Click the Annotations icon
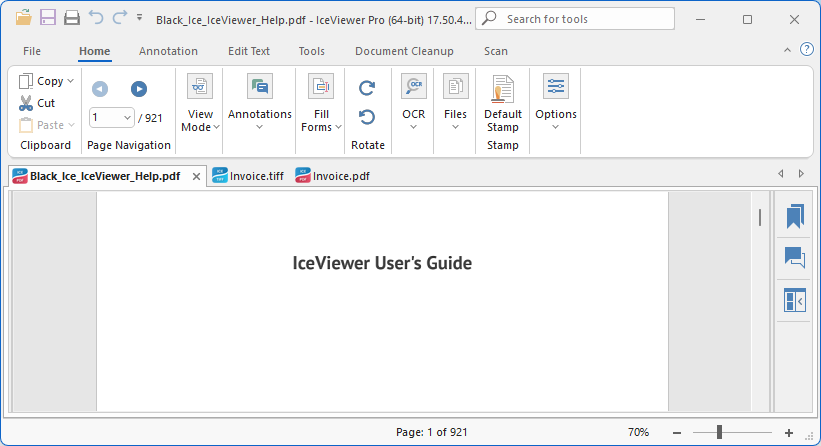 point(260,86)
